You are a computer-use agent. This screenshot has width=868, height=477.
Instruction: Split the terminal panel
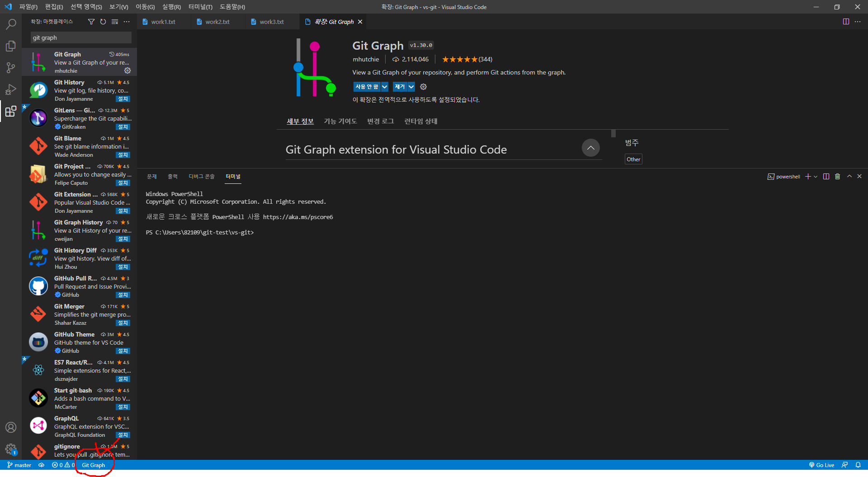(826, 177)
